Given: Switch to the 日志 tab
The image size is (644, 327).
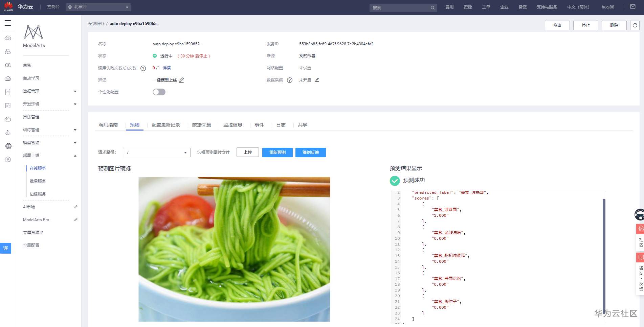Looking at the screenshot, I should click(x=281, y=125).
